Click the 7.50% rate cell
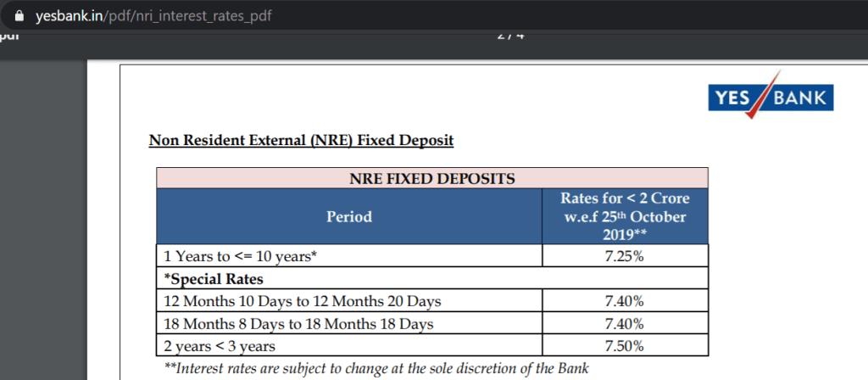Image resolution: width=868 pixels, height=380 pixels. (x=625, y=346)
